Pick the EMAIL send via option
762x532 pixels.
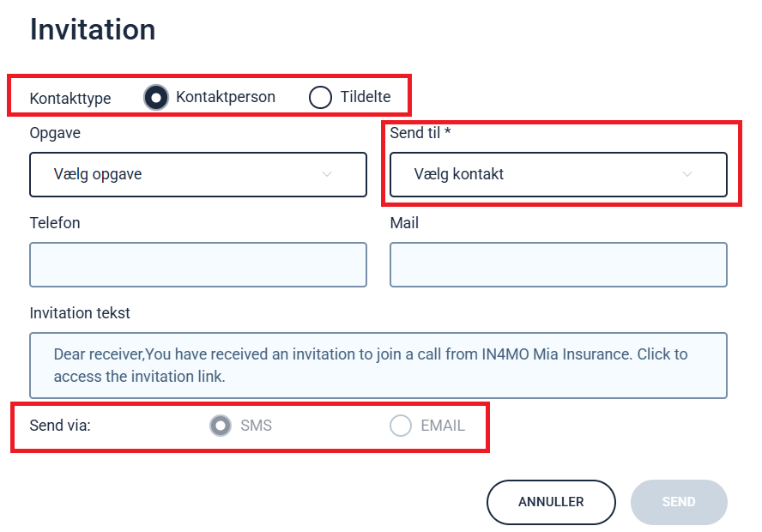(x=401, y=426)
